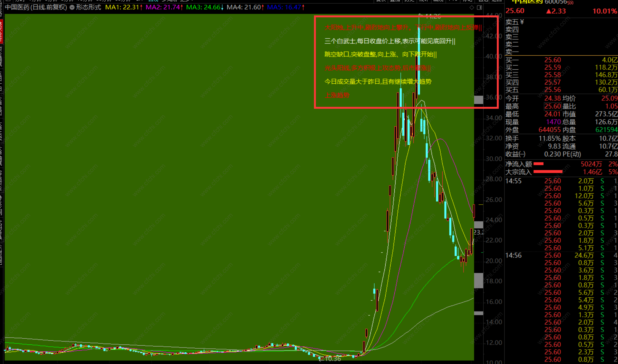Viewport: 618px width, 364px height.
Task: Click the S marker on first 14:55 trade
Action: tap(602, 181)
